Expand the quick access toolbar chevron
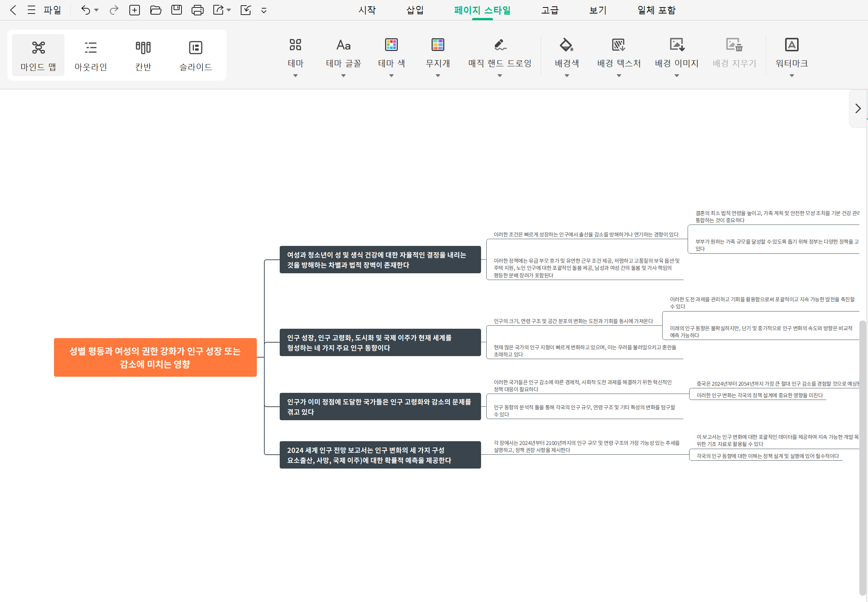 click(264, 10)
